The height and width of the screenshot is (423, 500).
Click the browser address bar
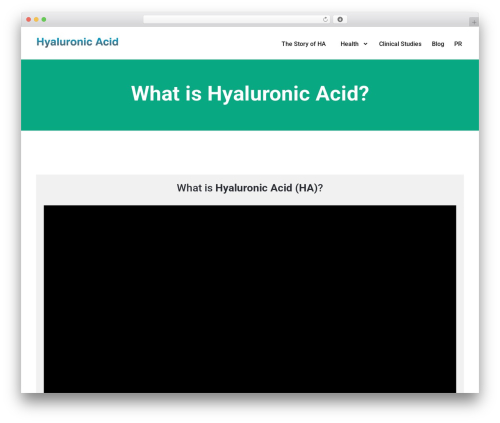coord(237,19)
